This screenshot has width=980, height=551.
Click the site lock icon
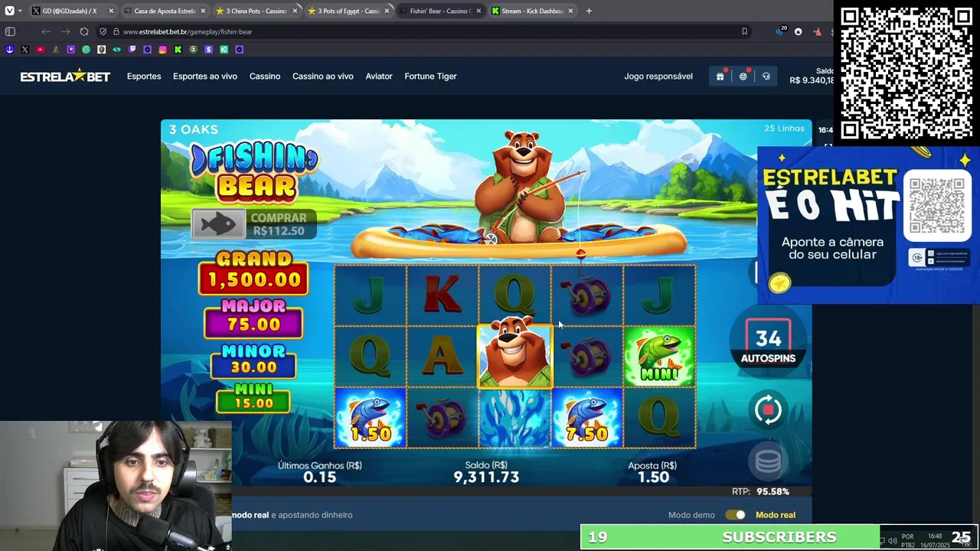116,31
